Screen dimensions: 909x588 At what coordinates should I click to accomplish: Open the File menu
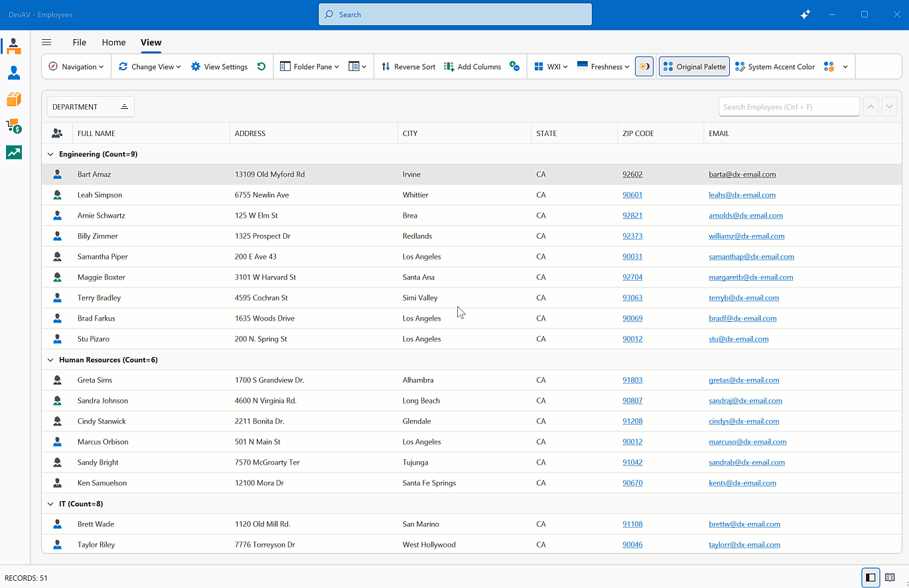click(79, 42)
